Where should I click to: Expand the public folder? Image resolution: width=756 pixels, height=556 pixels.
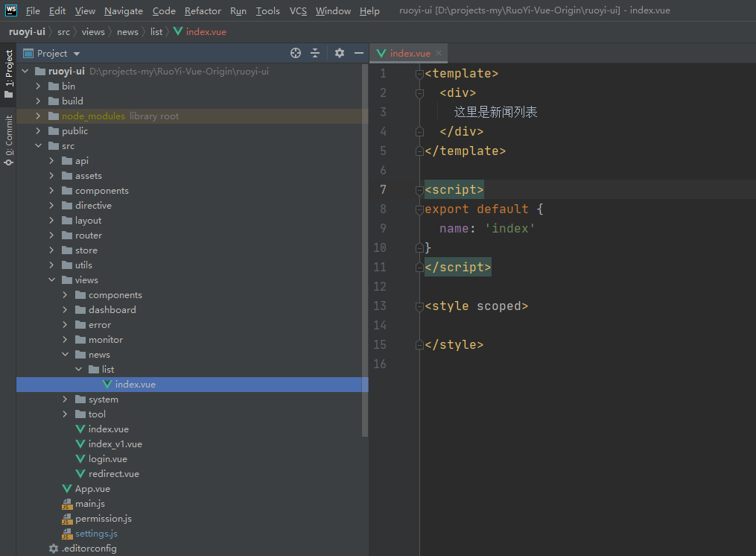[x=38, y=130]
